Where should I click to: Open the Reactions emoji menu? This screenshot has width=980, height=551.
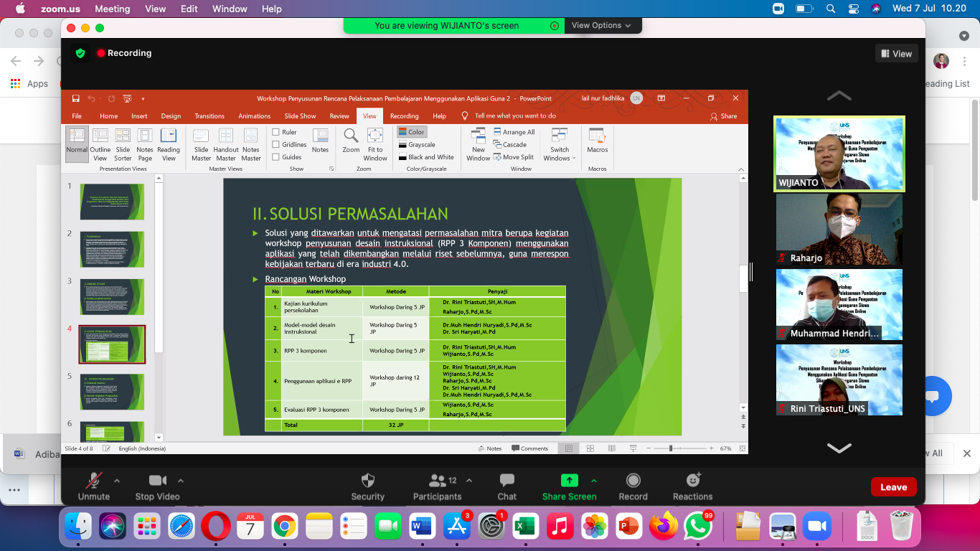692,481
